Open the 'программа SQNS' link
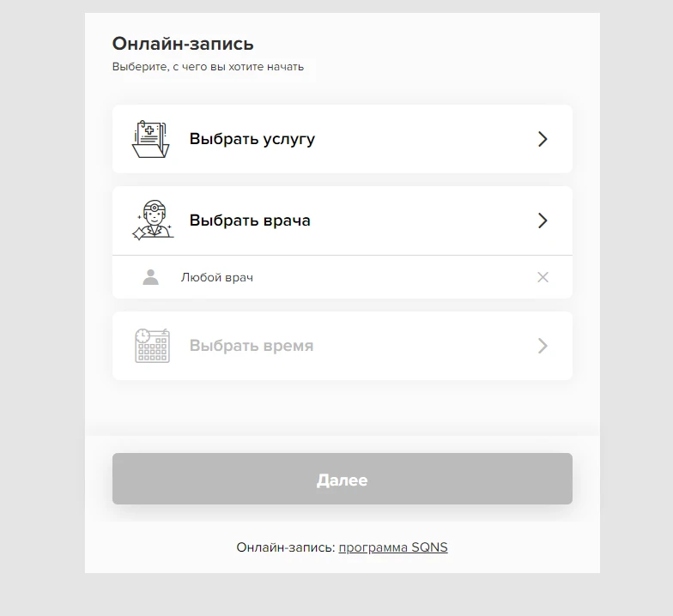673x616 pixels. [393, 547]
